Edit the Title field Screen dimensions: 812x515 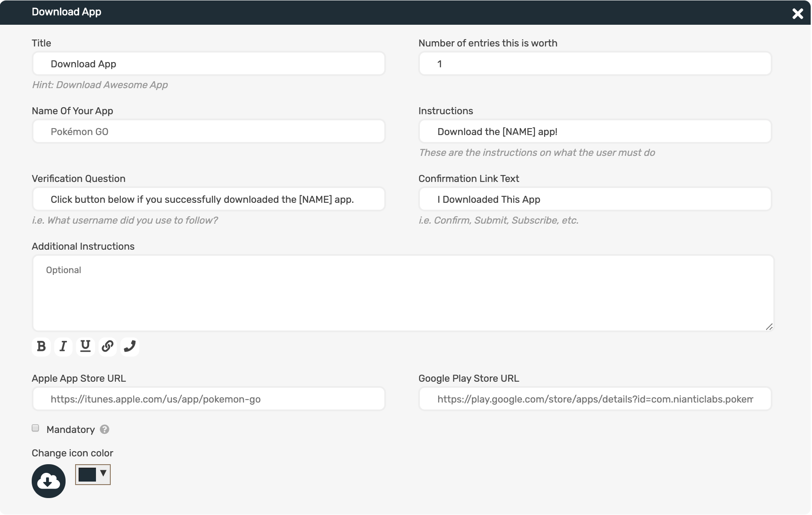[x=209, y=64]
